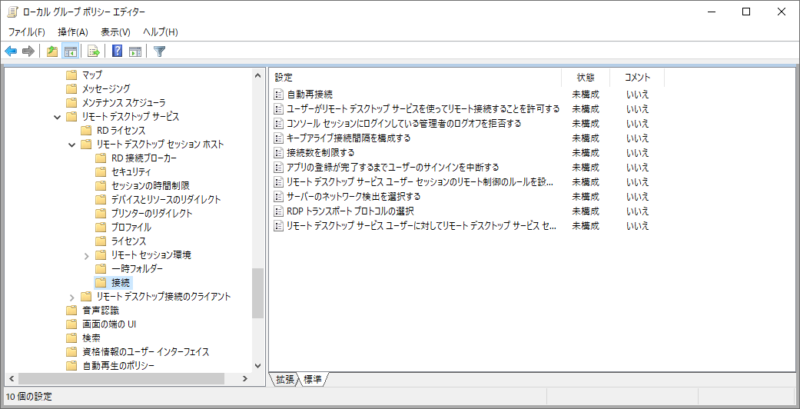Select the デバイスとリソースのリダイレクト folder
The height and width of the screenshot is (409, 800).
tap(166, 199)
